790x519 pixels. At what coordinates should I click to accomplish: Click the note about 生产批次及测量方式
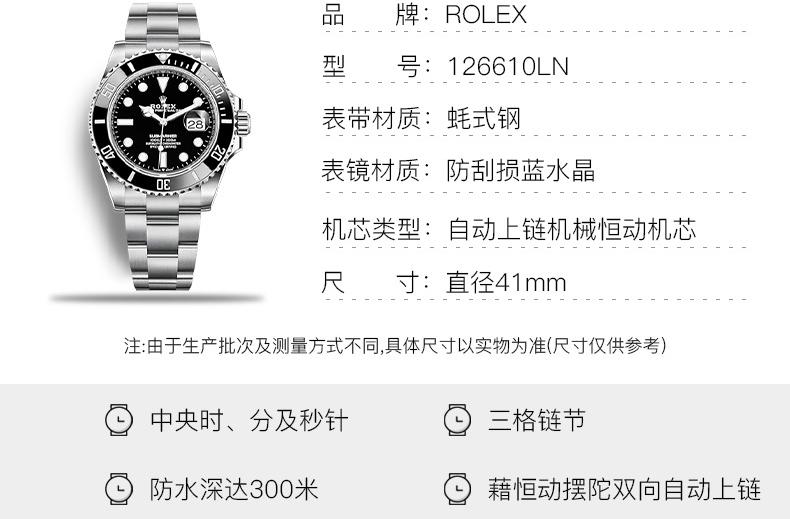[395, 346]
